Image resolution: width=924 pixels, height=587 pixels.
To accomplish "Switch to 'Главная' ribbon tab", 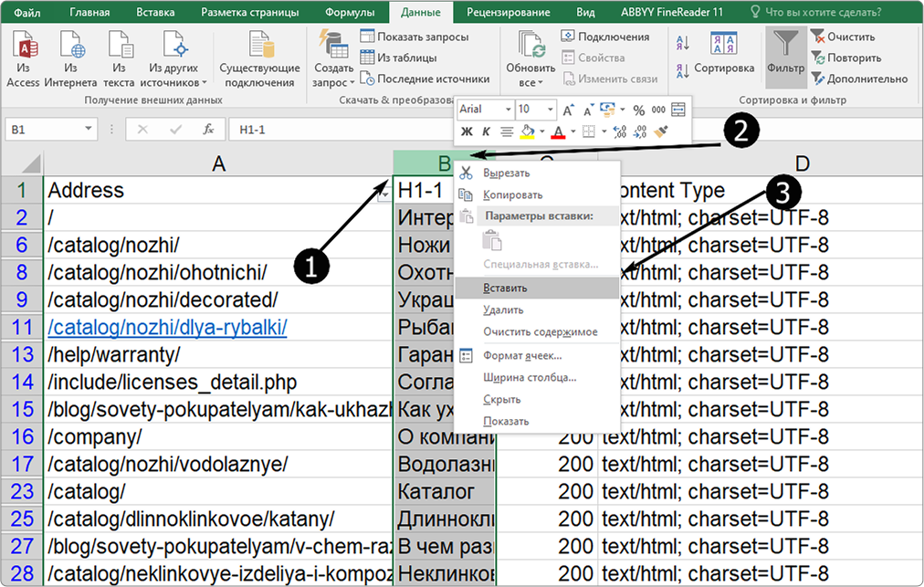I will pyautogui.click(x=89, y=12).
